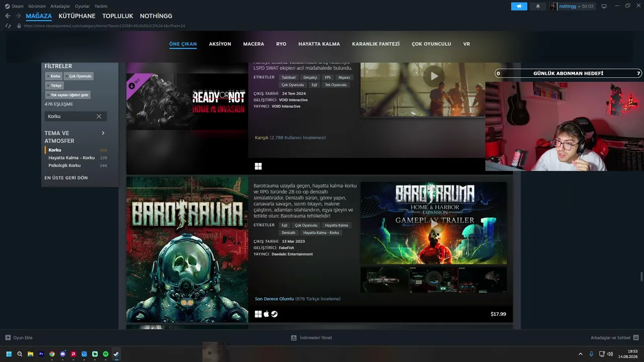Play the Ready or Not trailer video
The height and width of the screenshot is (362, 644).
(x=434, y=76)
